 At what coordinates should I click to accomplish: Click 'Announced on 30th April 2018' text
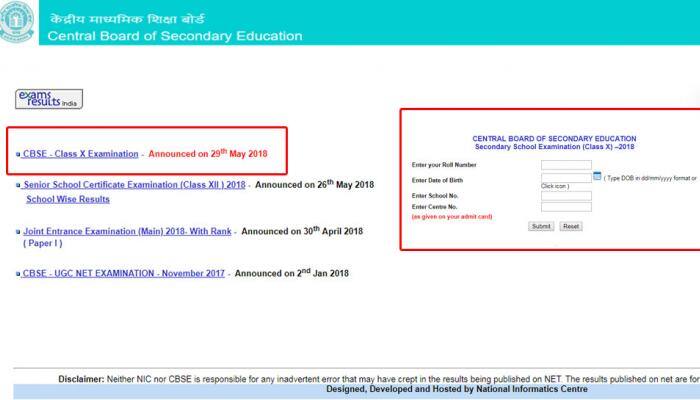(x=302, y=231)
